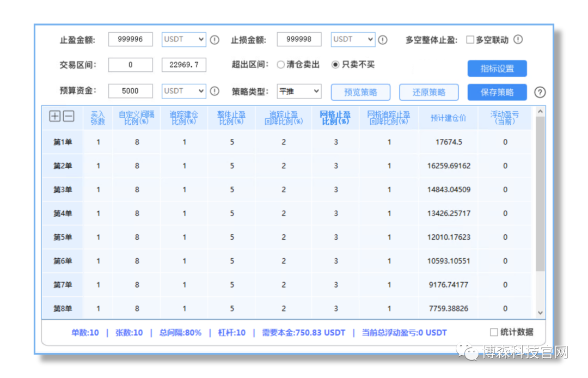This screenshot has height=378, width=588.
Task: Open the USDT dropdown for 止盈金额
Action: pyautogui.click(x=183, y=39)
